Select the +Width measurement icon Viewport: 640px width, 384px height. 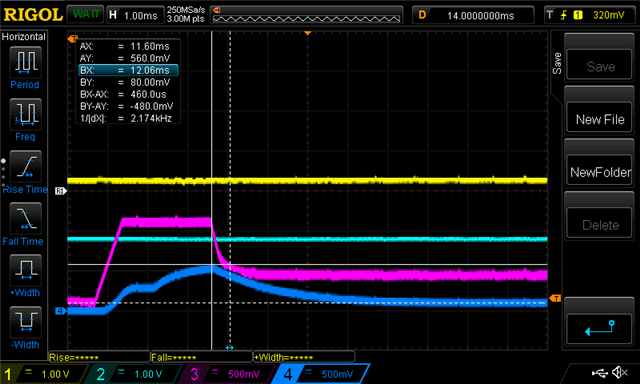[25, 270]
